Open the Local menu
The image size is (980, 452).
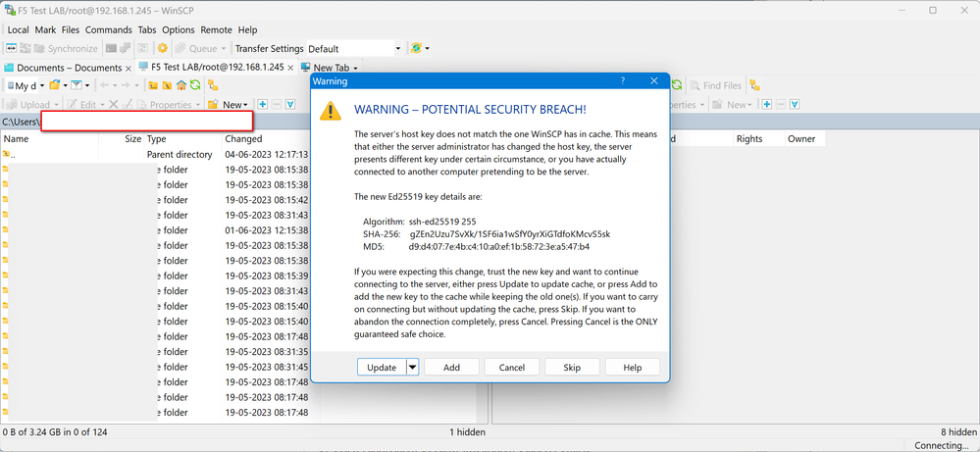point(18,29)
